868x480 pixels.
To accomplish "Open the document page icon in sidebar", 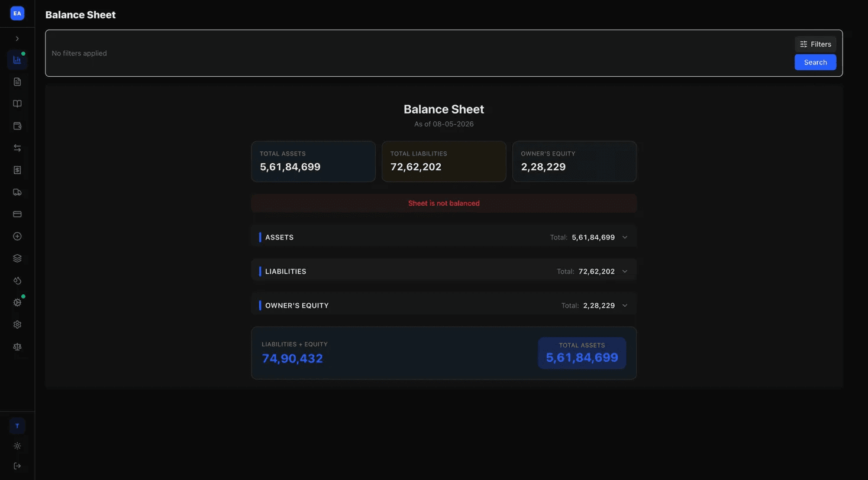I will pos(17,82).
